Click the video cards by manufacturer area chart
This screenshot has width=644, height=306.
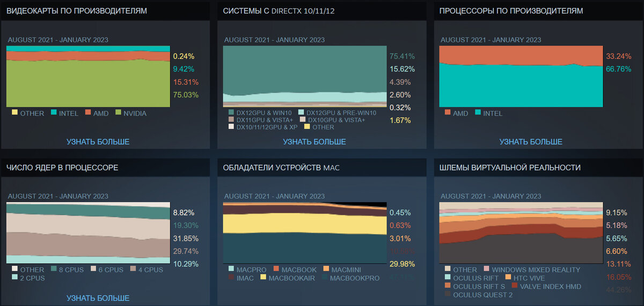pos(88,77)
